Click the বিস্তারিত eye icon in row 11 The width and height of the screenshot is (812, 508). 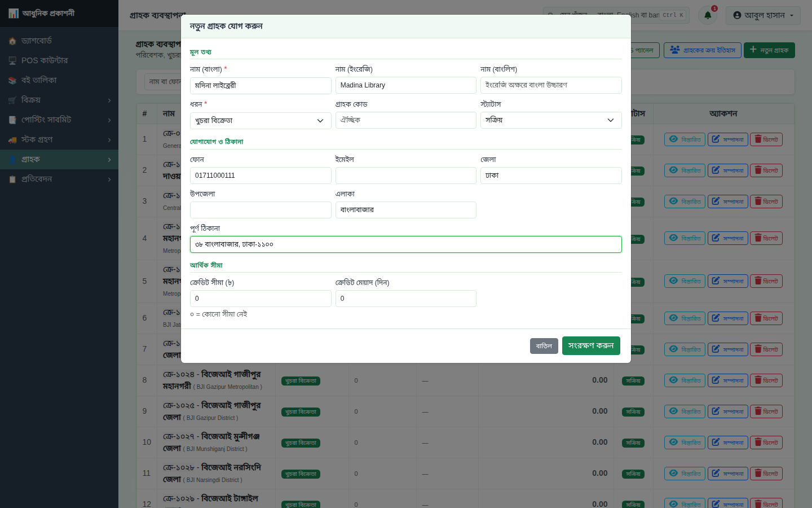[x=673, y=474]
